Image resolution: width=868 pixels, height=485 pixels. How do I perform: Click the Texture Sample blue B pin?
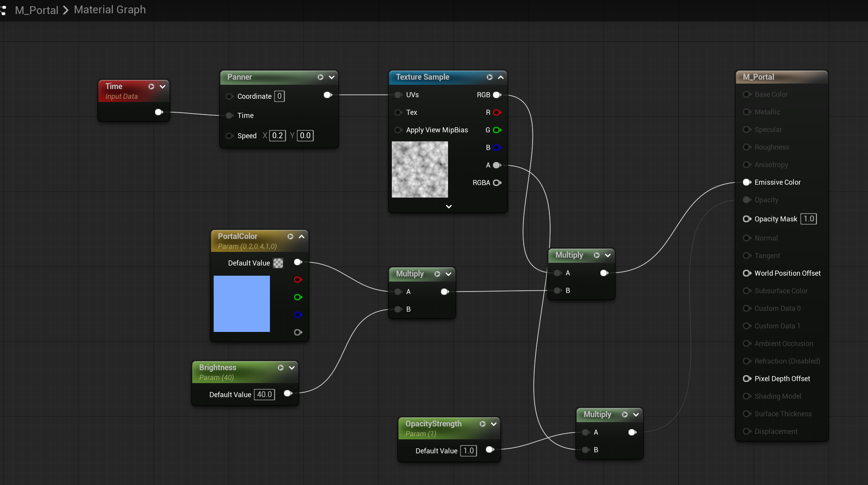(x=497, y=148)
